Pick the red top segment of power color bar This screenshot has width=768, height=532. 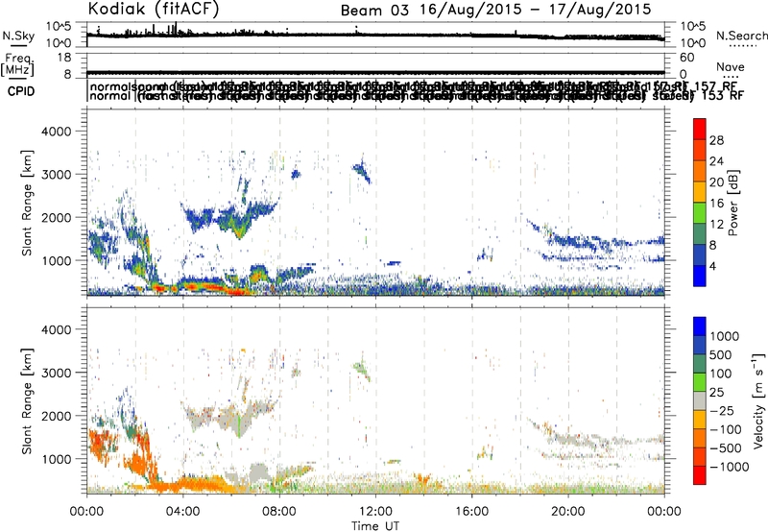[x=700, y=130]
